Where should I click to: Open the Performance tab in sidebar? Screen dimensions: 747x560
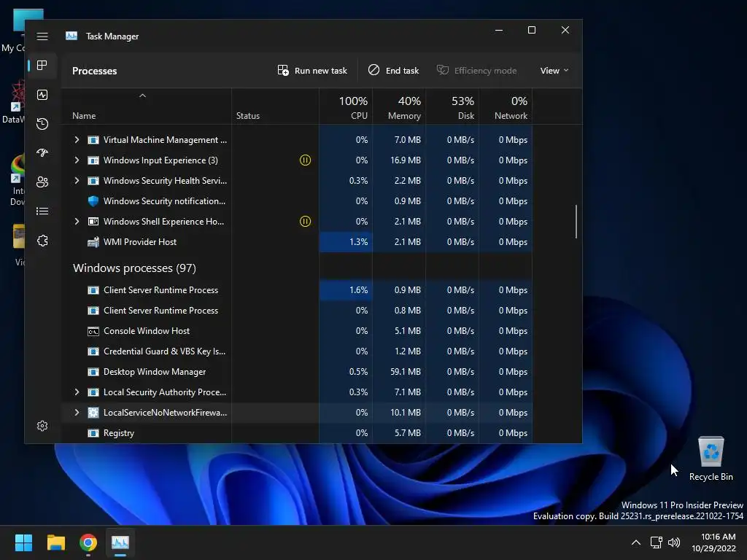coord(42,95)
